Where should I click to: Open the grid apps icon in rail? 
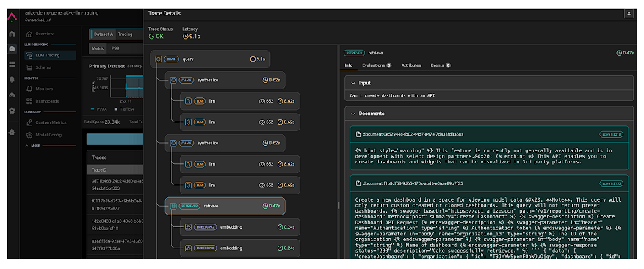coord(12,65)
